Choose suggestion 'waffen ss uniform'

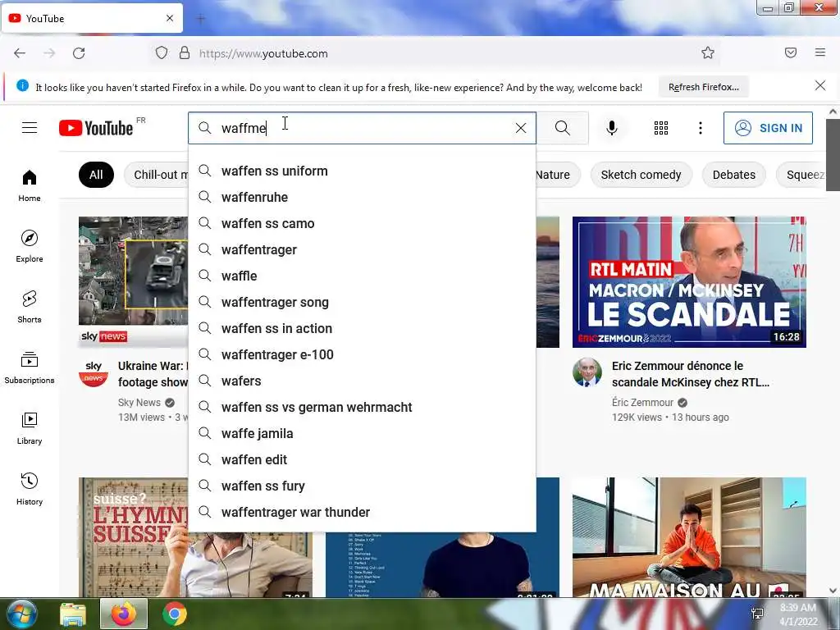pyautogui.click(x=362, y=171)
